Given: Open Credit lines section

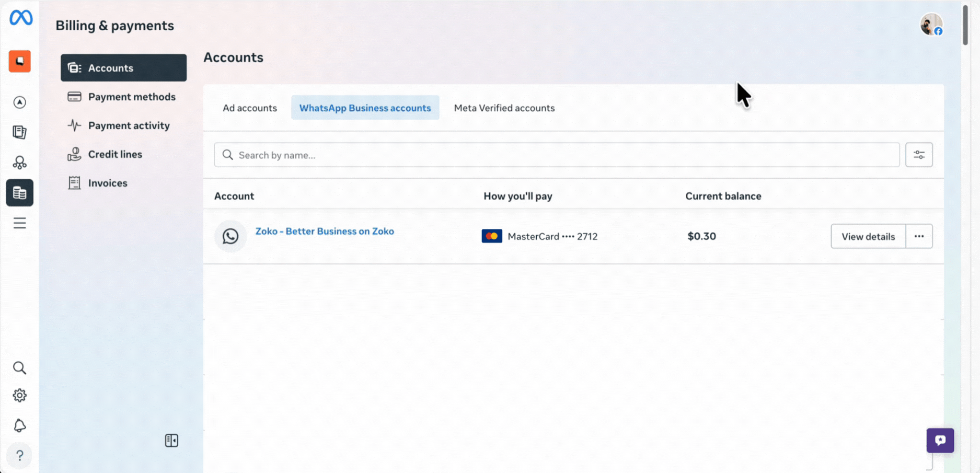Looking at the screenshot, I should pos(123,154).
